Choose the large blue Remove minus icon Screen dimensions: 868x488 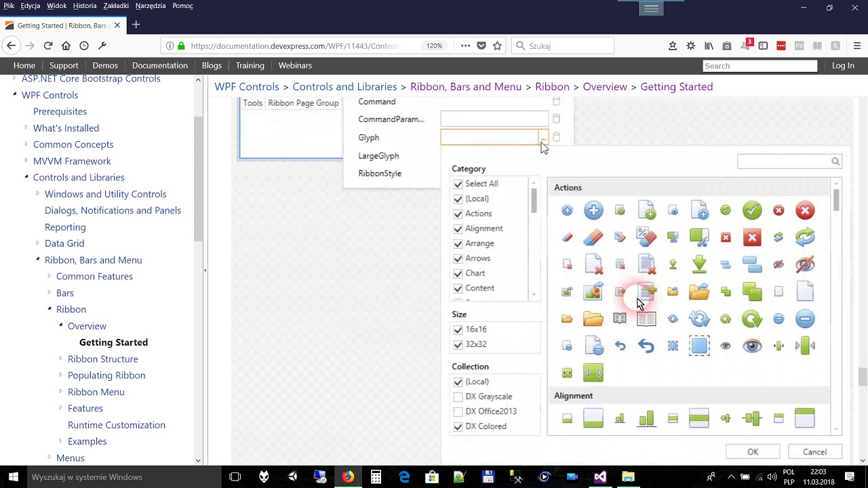(805, 319)
